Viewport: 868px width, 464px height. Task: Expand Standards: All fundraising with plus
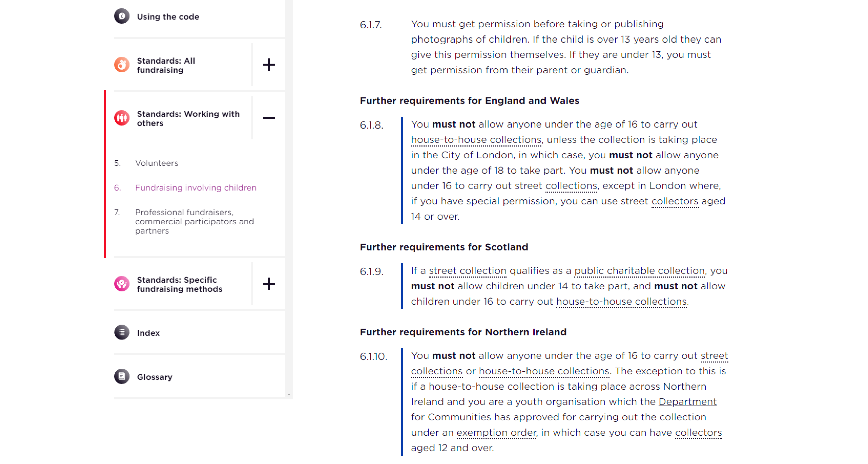(269, 65)
